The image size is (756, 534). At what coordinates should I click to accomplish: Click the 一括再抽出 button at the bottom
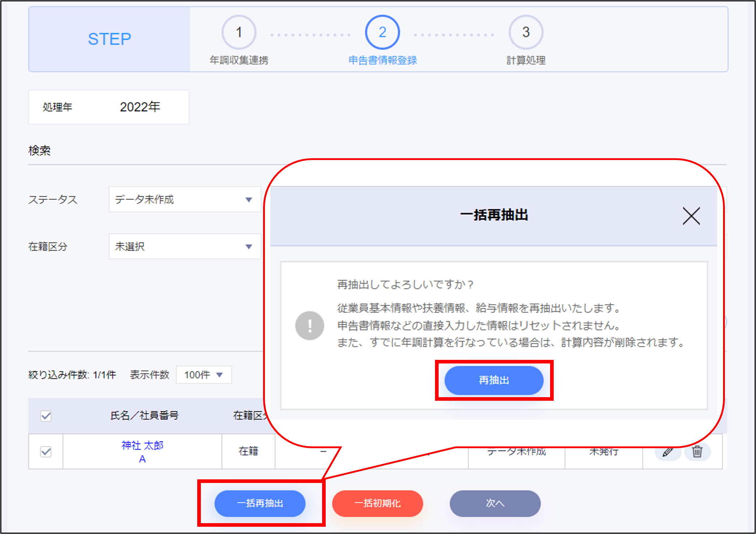coord(260,504)
